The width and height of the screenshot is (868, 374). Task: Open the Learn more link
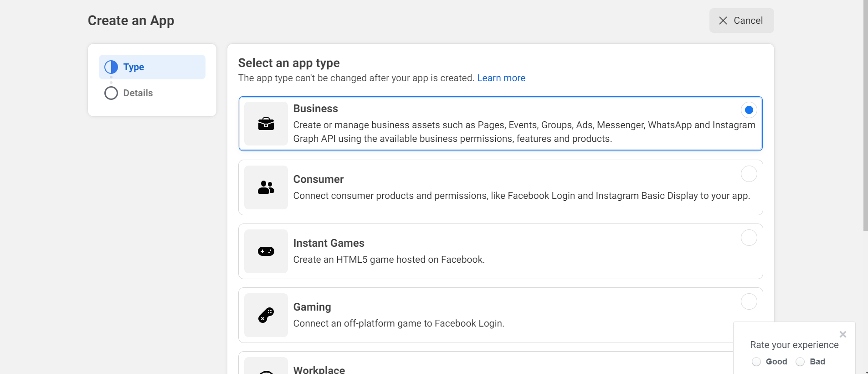coord(501,78)
